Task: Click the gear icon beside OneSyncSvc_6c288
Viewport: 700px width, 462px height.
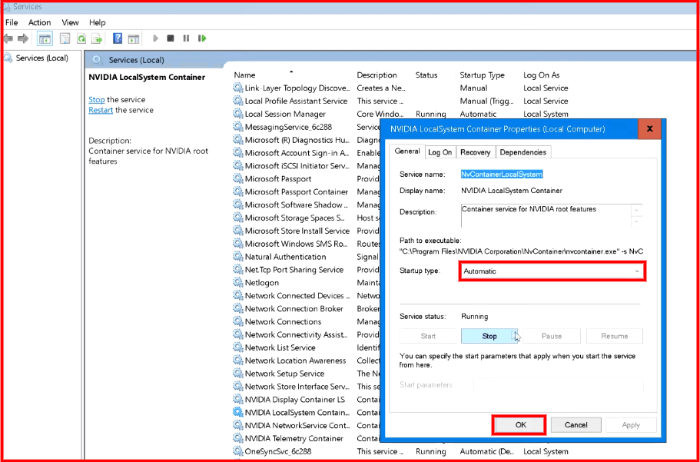Action: point(238,451)
